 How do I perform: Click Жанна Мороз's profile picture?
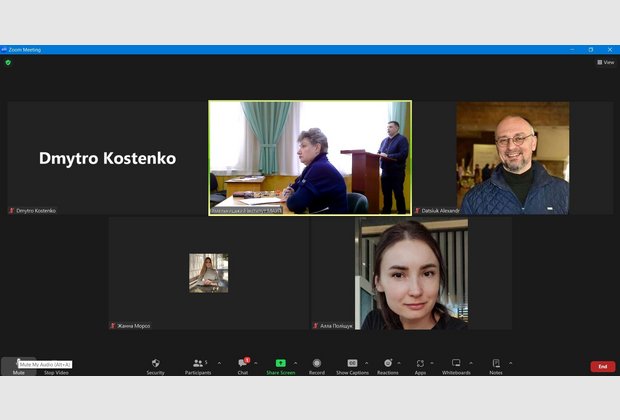[x=209, y=273]
